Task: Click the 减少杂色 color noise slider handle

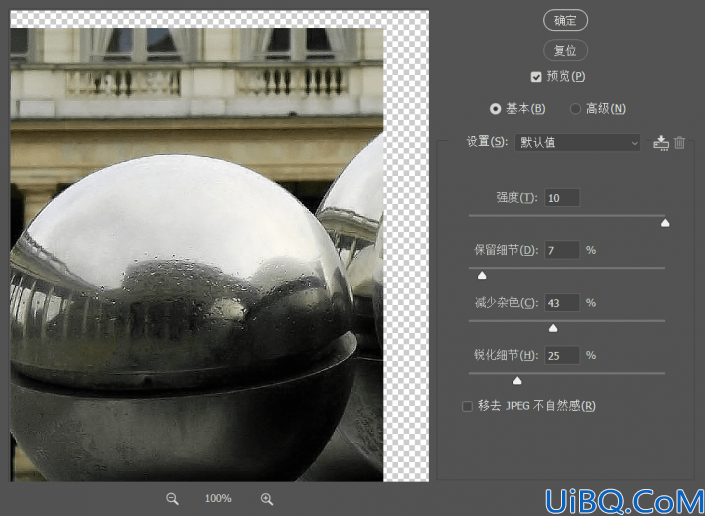Action: point(553,328)
